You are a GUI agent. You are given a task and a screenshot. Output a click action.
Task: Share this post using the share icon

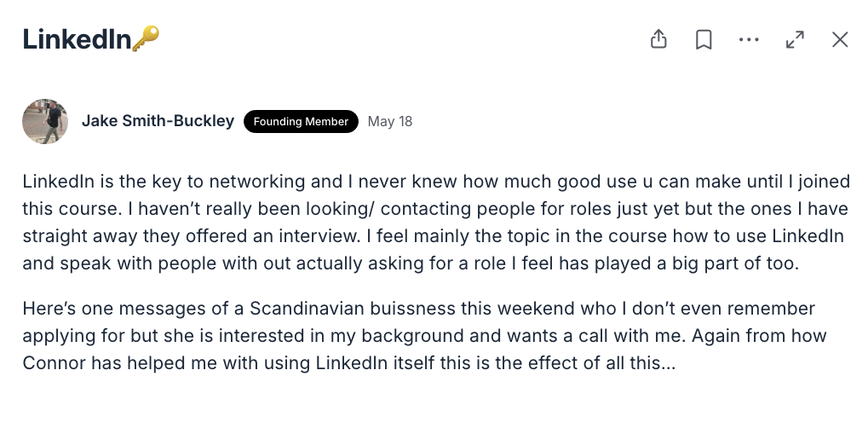[658, 39]
